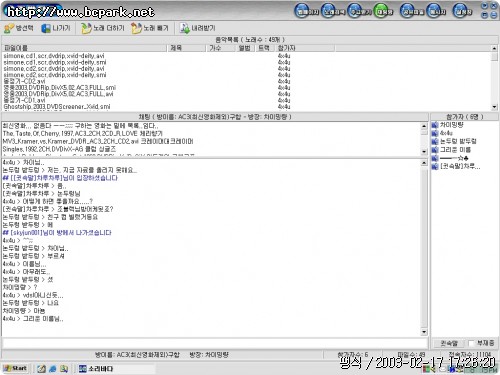
Task: Sort by 파일이름 column header
Action: 84,48
